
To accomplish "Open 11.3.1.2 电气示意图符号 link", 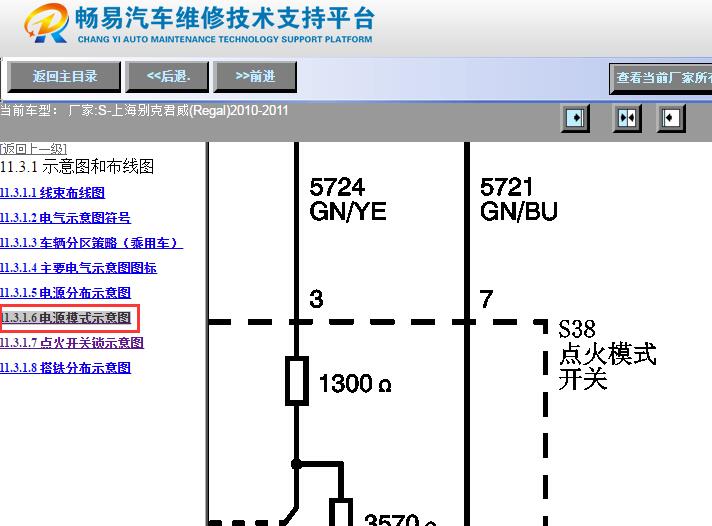I will click(x=65, y=218).
